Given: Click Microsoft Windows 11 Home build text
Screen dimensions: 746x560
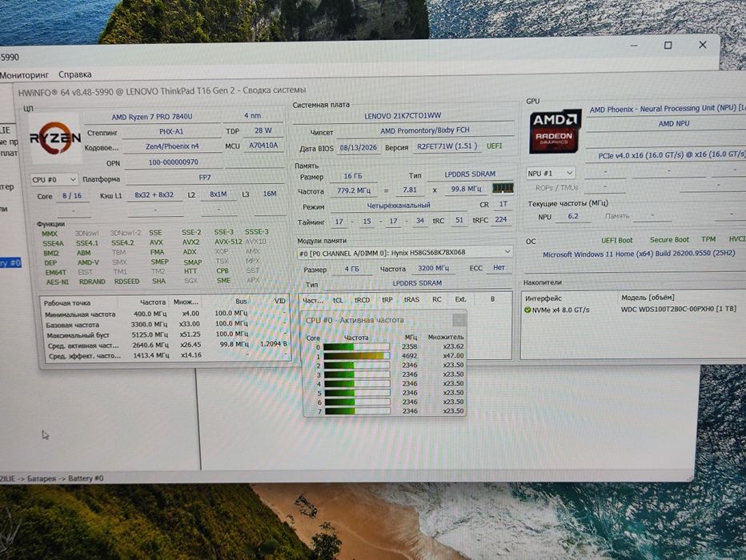Looking at the screenshot, I should click(x=639, y=254).
